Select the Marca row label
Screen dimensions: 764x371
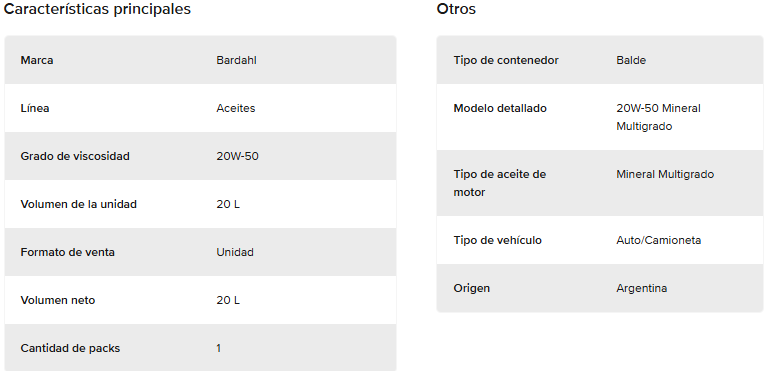click(x=37, y=60)
